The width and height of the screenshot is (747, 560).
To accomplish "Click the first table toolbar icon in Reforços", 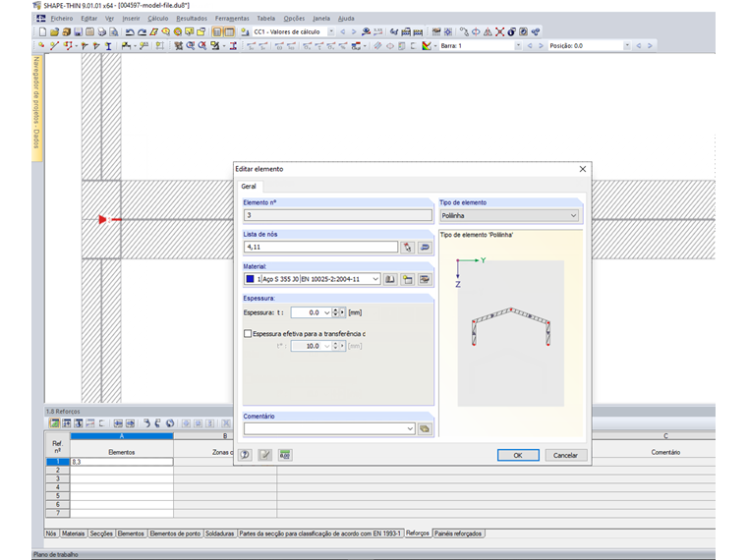I will pyautogui.click(x=54, y=423).
